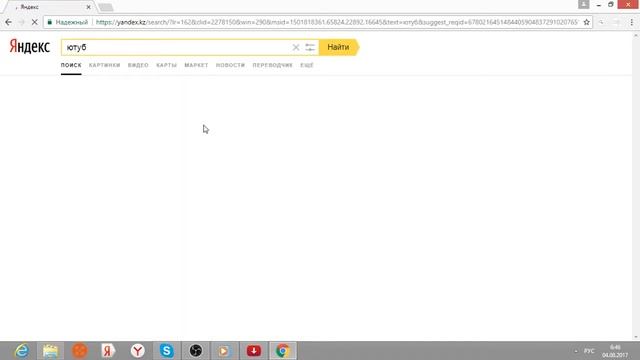Go back using the browser back arrow
The width and height of the screenshot is (640, 360).
click(9, 22)
